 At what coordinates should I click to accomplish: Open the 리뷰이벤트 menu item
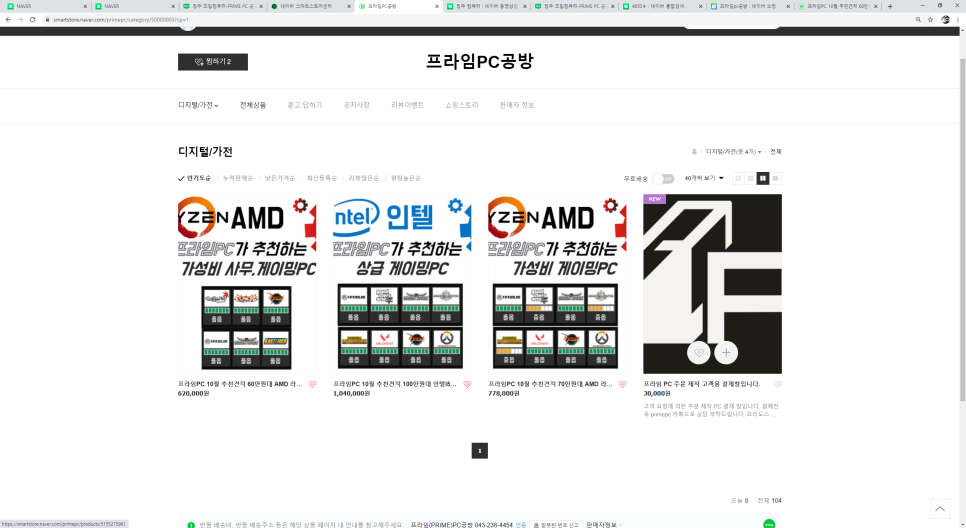[407, 105]
